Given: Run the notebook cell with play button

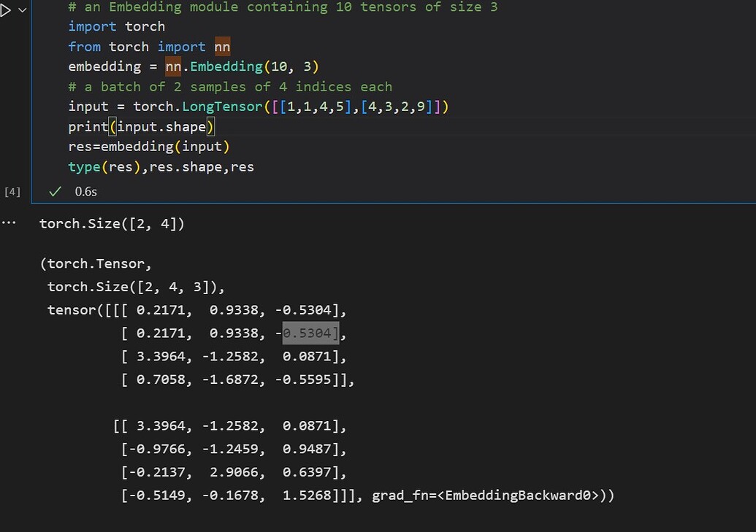Looking at the screenshot, I should point(6,9).
